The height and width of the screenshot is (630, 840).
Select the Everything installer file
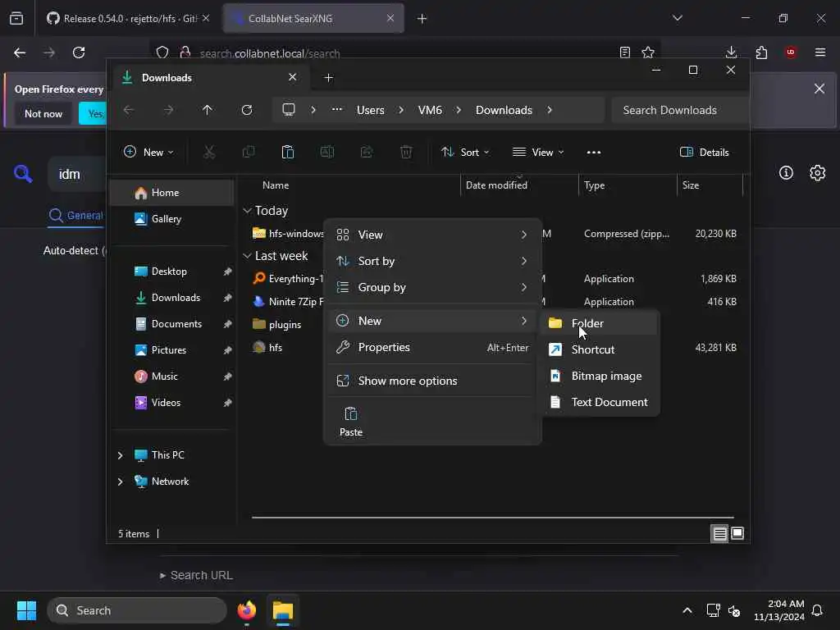tap(287, 279)
